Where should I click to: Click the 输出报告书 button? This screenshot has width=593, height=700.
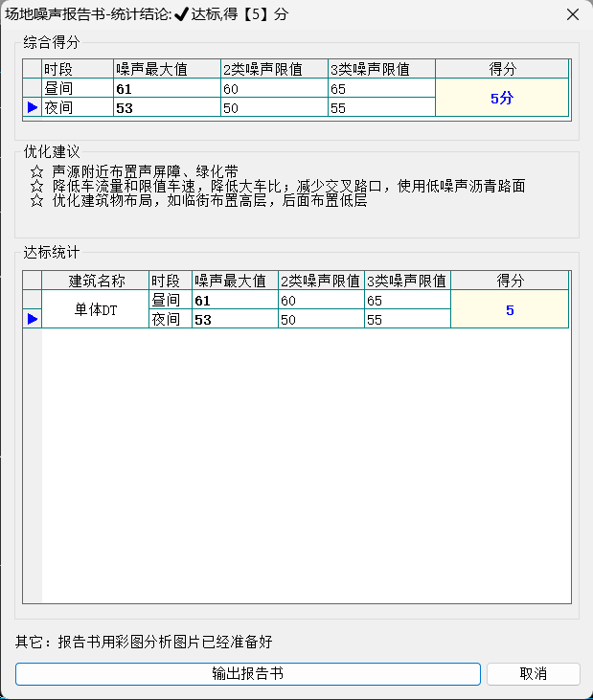point(247,673)
